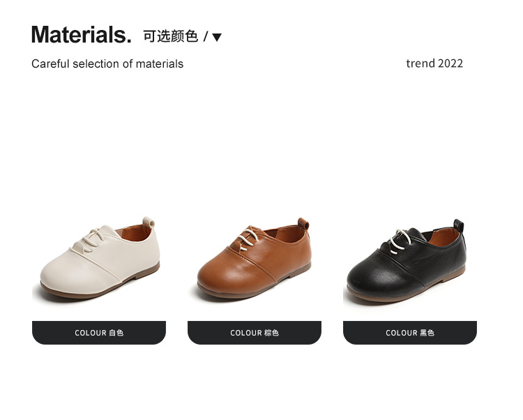The width and height of the screenshot is (523, 420).
Task: Click the white shoe product image
Action: pos(100,258)
